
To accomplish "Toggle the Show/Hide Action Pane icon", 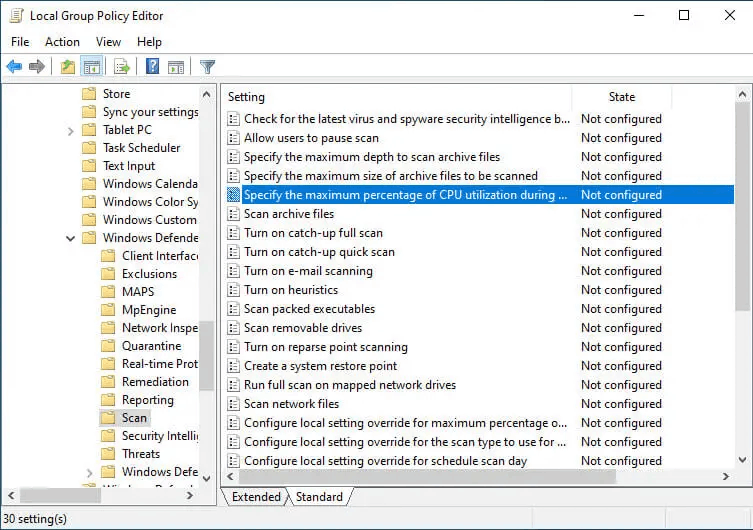I will [176, 67].
